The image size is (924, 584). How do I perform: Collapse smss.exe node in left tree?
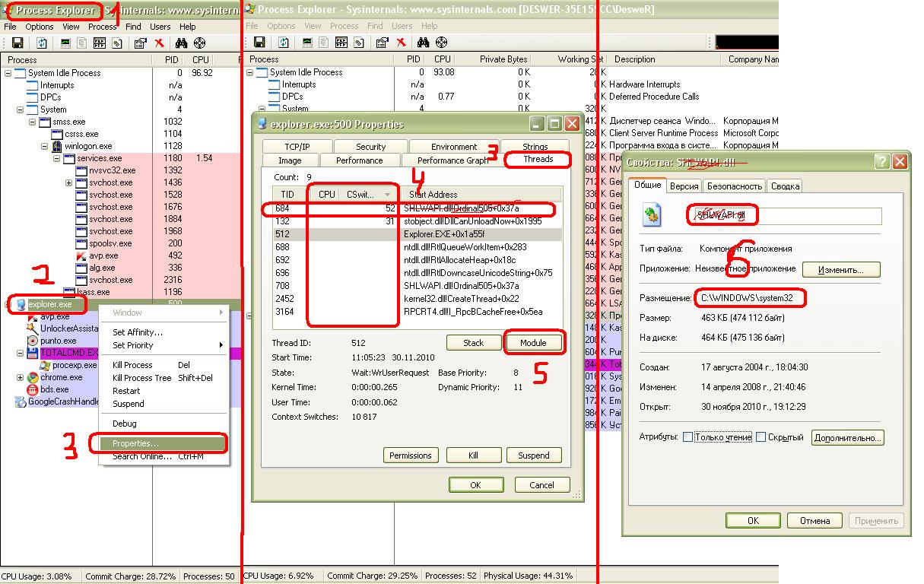[x=33, y=122]
